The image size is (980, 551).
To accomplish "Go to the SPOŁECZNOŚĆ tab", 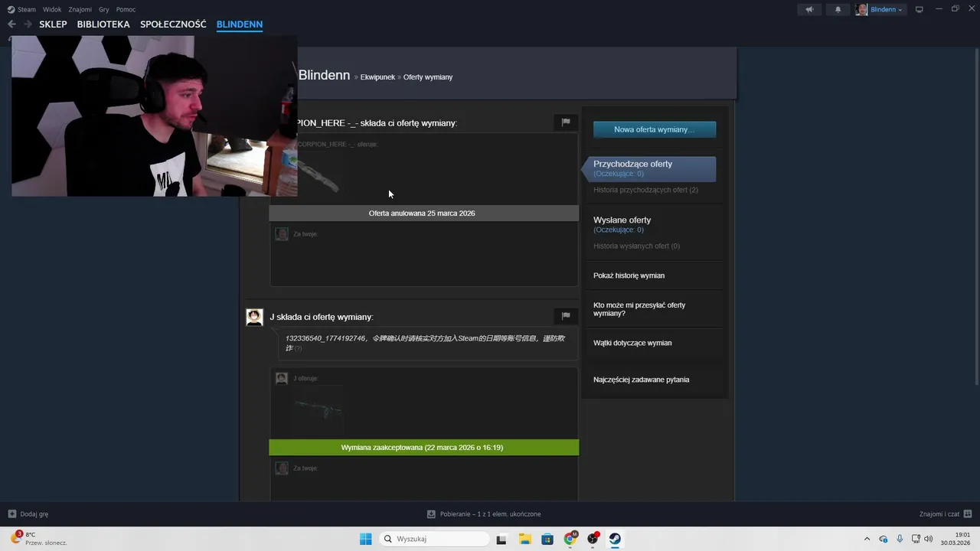I will (173, 24).
